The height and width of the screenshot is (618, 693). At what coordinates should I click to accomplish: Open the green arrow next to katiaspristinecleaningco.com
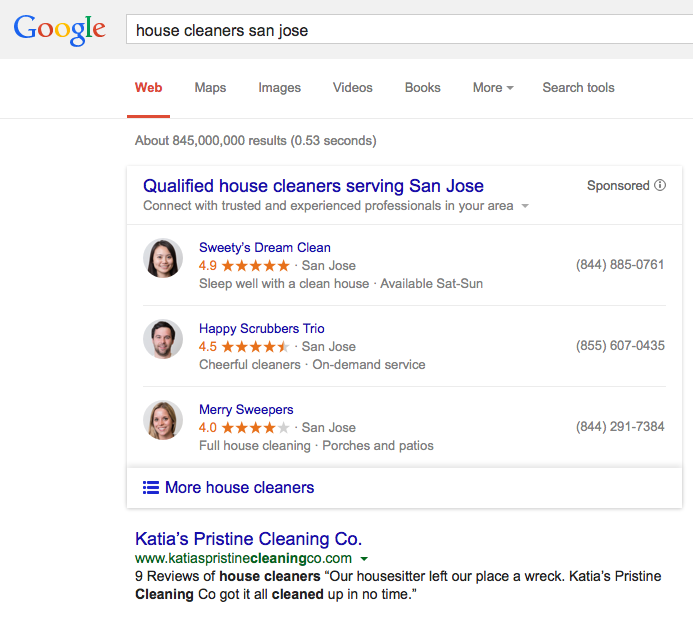tap(364, 559)
